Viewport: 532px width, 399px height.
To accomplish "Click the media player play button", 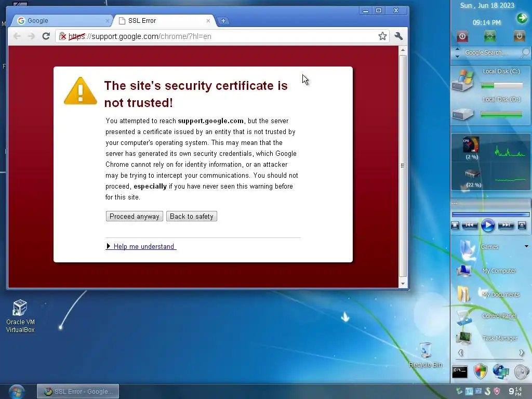I will point(487,225).
